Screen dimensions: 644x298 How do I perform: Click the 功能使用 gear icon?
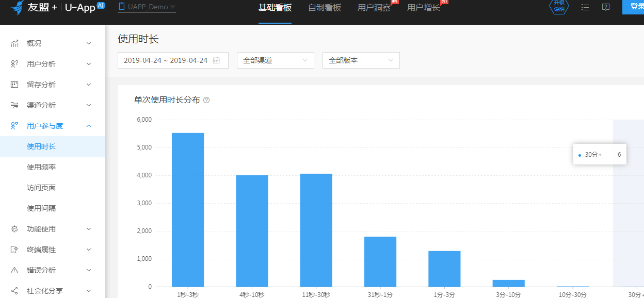click(x=15, y=229)
